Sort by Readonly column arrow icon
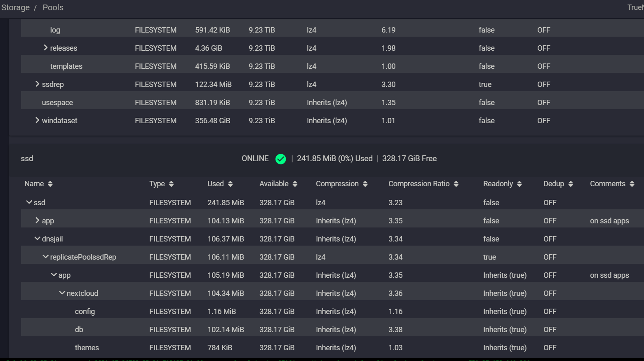644x361 pixels. coord(519,184)
